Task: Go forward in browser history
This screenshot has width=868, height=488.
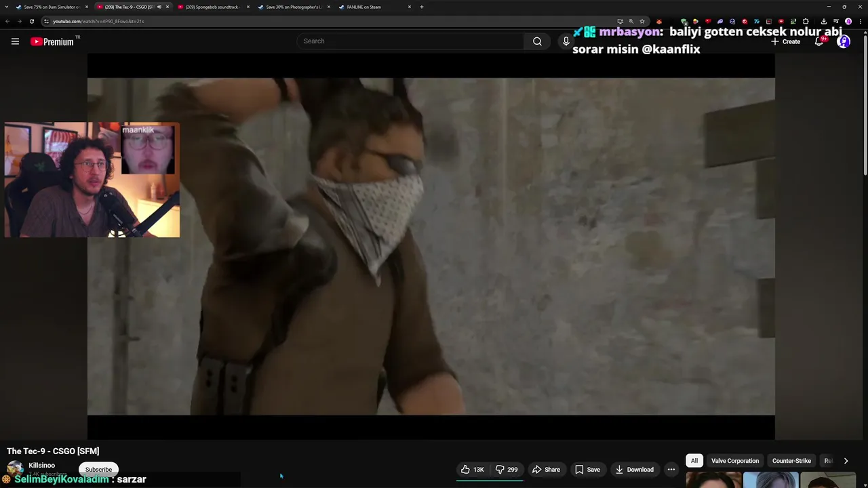Action: 19,21
